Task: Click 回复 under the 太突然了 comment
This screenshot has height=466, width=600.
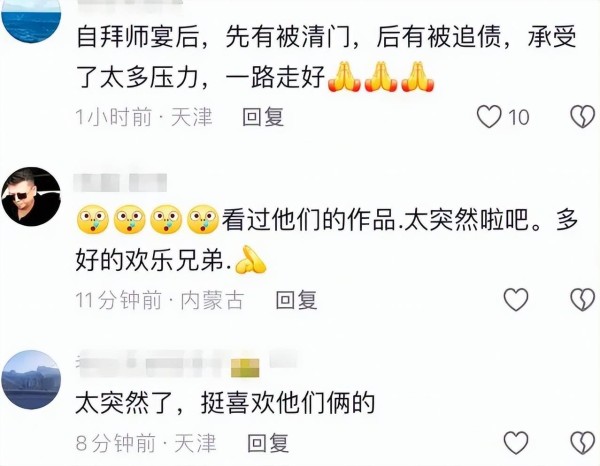Action: click(x=268, y=443)
